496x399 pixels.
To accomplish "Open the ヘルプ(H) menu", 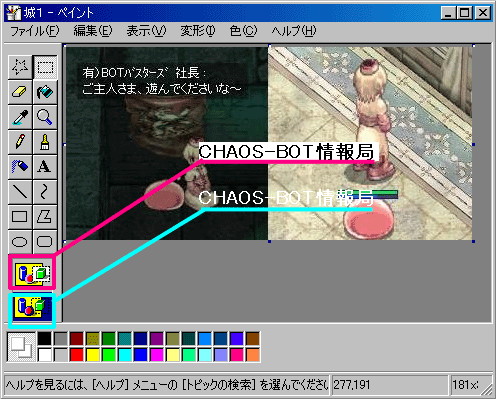I will pyautogui.click(x=294, y=31).
